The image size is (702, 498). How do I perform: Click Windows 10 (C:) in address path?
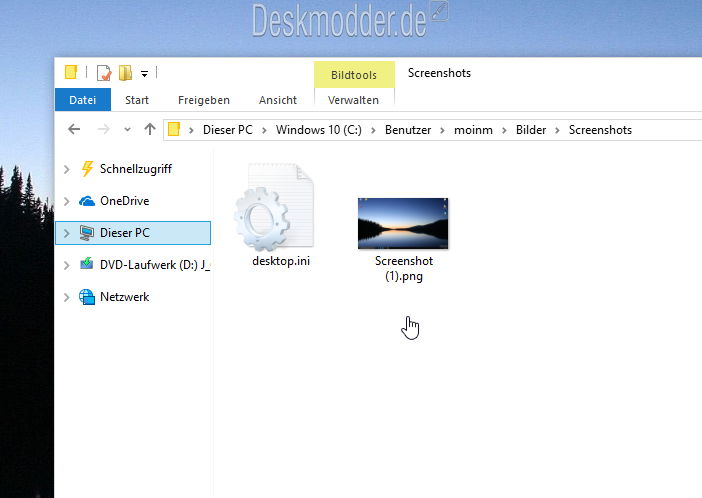coord(318,130)
